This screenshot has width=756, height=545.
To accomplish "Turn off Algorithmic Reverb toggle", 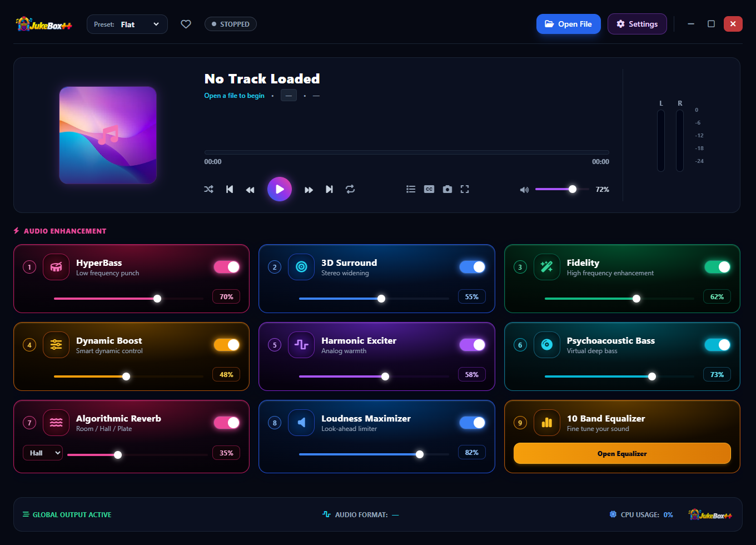I will 227,423.
